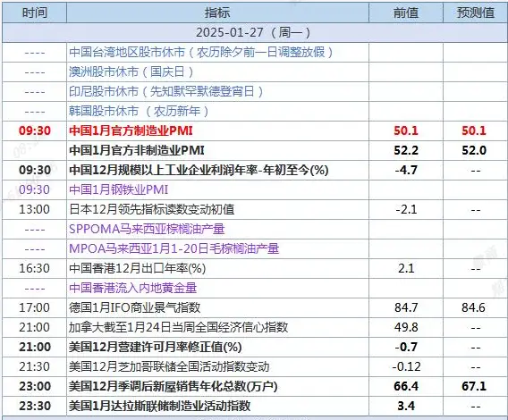Image resolution: width=508 pixels, height=420 pixels.
Task: Click the 时间 column header
Action: point(35,13)
